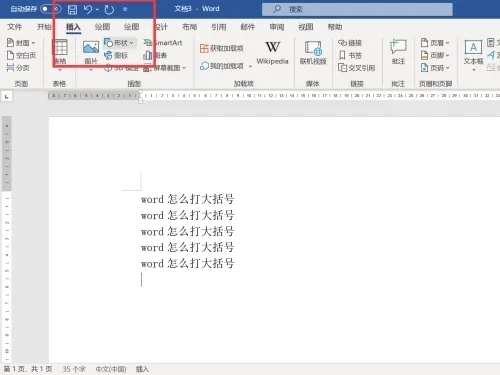Click the 图标 icons button
This screenshot has width=500, height=375.
tap(116, 55)
